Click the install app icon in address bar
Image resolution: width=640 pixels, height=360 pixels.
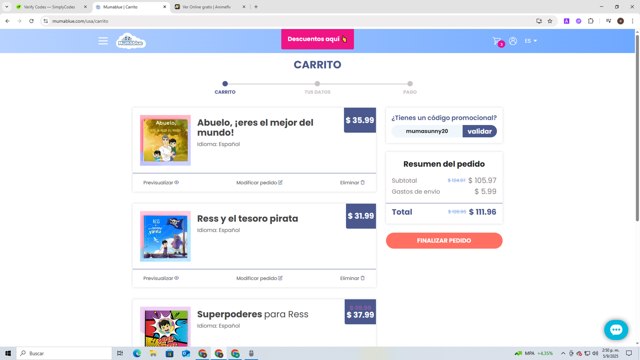click(x=539, y=21)
